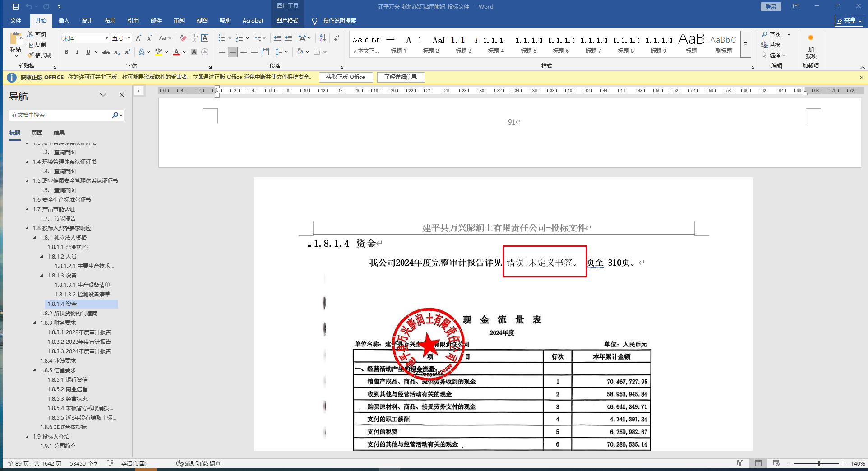This screenshot has height=471, width=868.
Task: Increase paragraph indent
Action: tap(288, 38)
